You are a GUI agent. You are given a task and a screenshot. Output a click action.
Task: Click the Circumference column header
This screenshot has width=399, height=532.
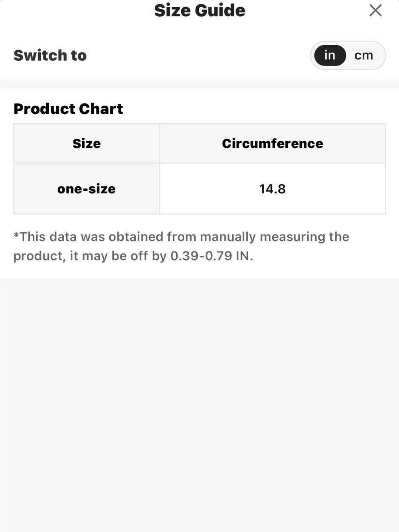click(273, 143)
